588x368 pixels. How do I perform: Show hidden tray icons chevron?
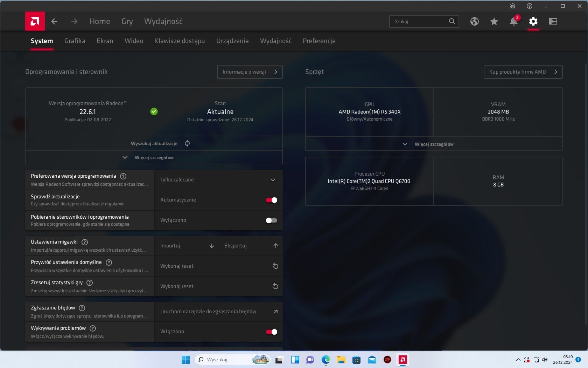pos(518,360)
